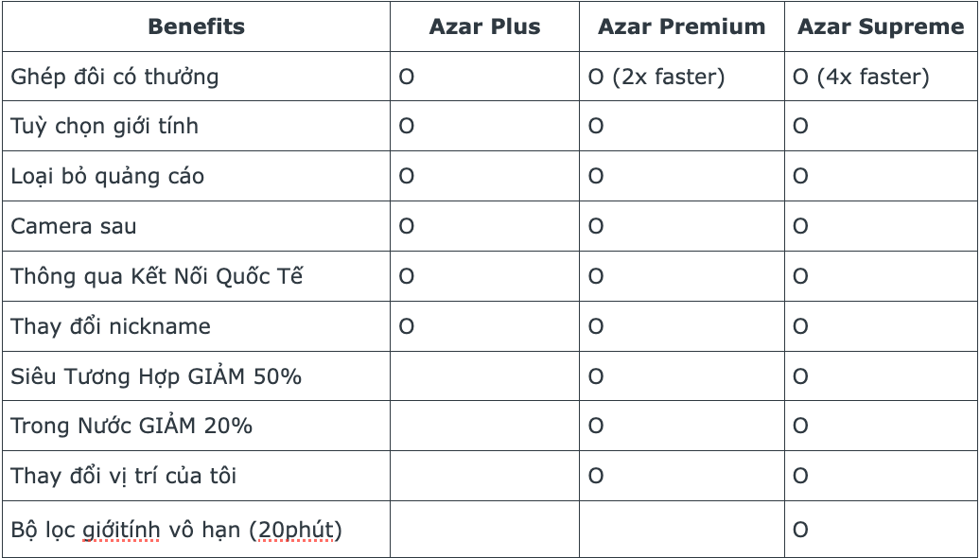Select the Azar Supreme column header

pos(880,26)
